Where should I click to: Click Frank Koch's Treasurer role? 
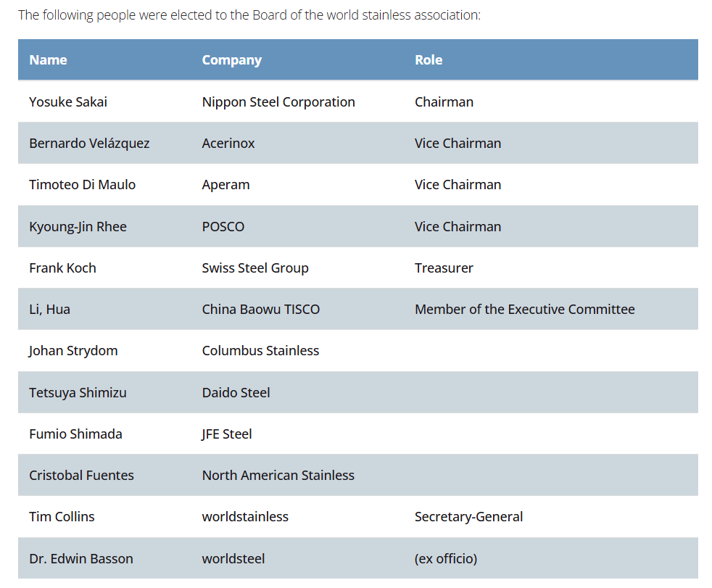click(444, 268)
